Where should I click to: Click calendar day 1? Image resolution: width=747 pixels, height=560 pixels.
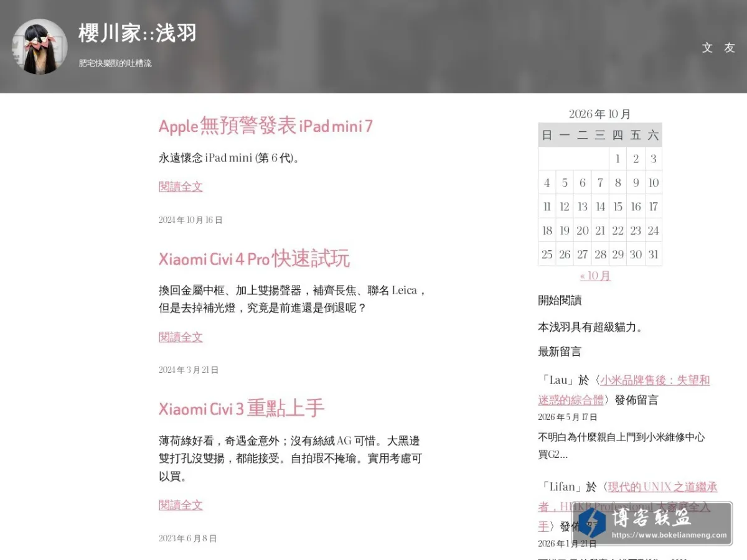click(x=618, y=159)
